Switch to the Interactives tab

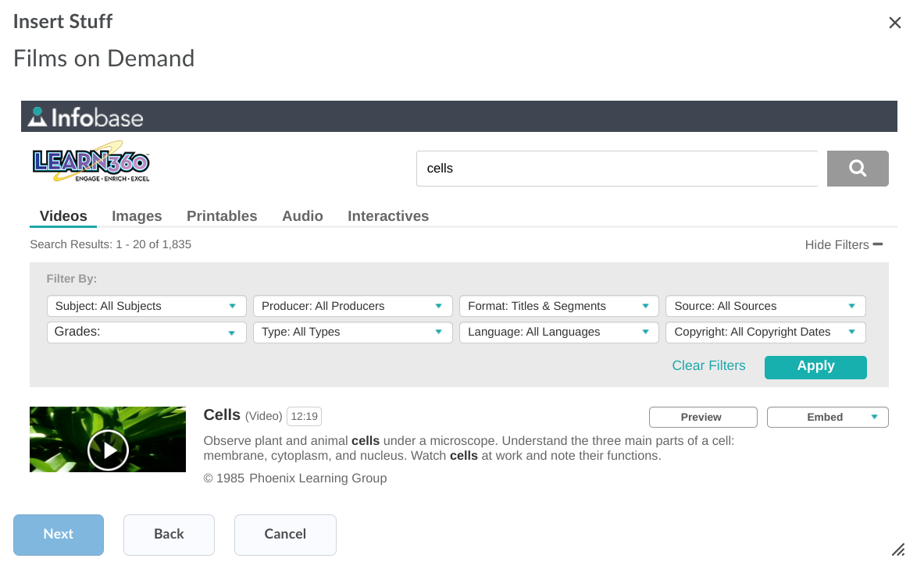388,216
